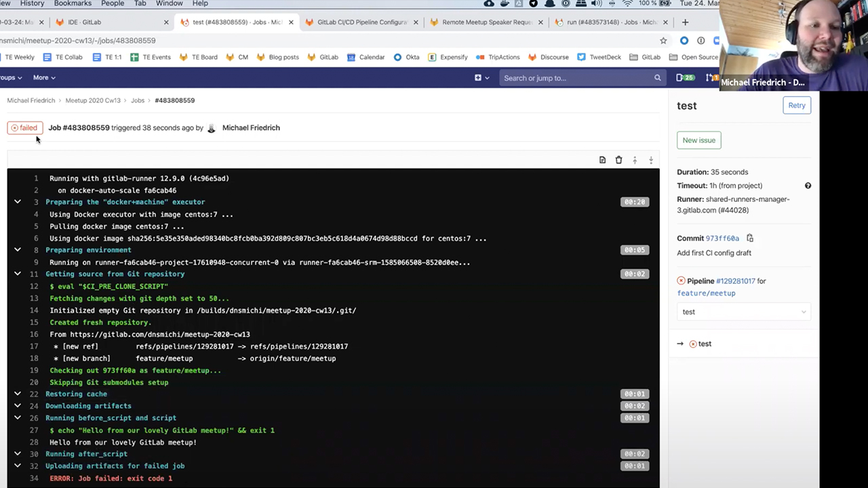Open the Groups navbar dropdown
The height and width of the screenshot is (488, 868).
(12, 78)
